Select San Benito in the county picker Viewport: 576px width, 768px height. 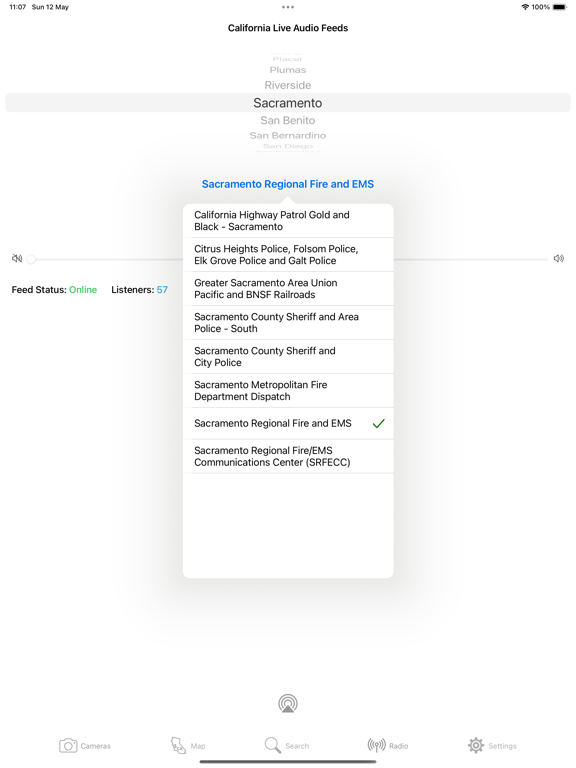[x=288, y=120]
